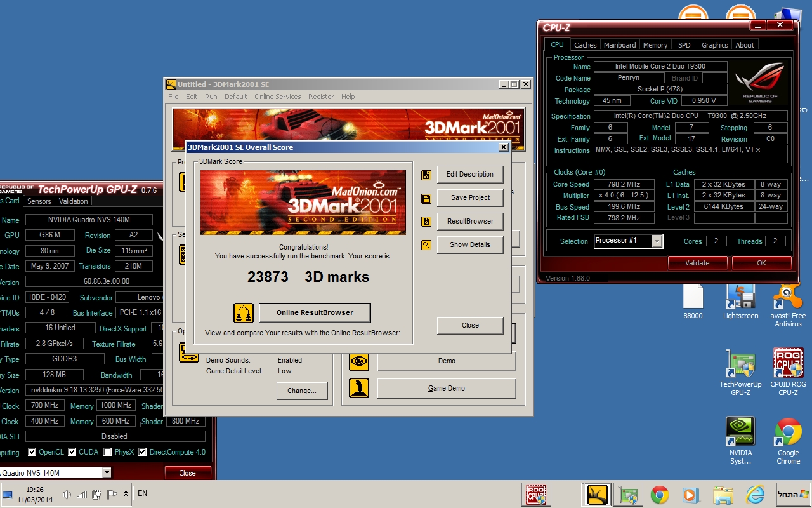Click the eye icon next to Demo
Screen dimensions: 812x508
click(x=359, y=361)
